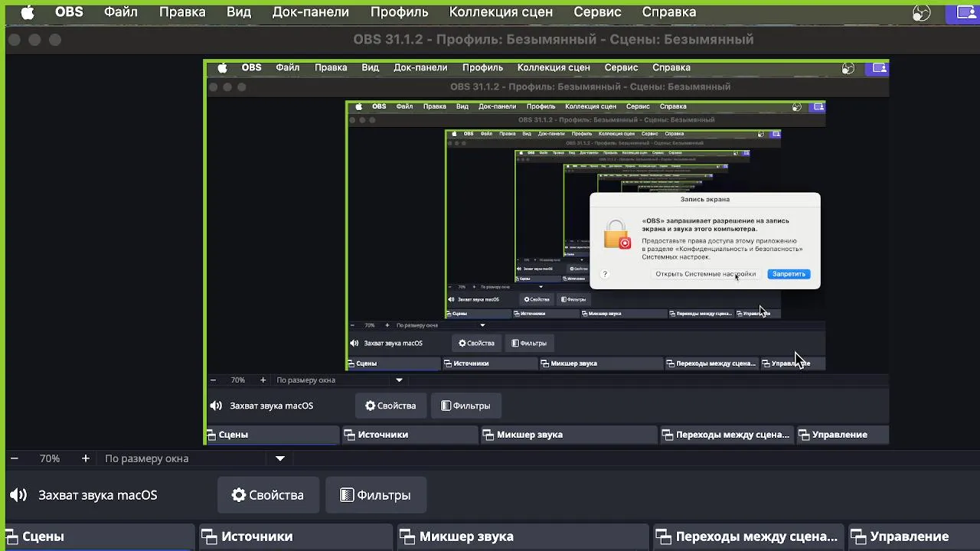Select Переходы между сцена... tab in largest nested preview
The height and width of the screenshot is (551, 980).
(727, 435)
